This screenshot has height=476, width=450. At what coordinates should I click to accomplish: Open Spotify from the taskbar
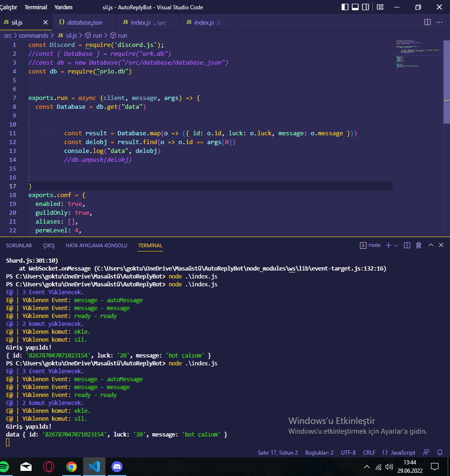[4, 467]
